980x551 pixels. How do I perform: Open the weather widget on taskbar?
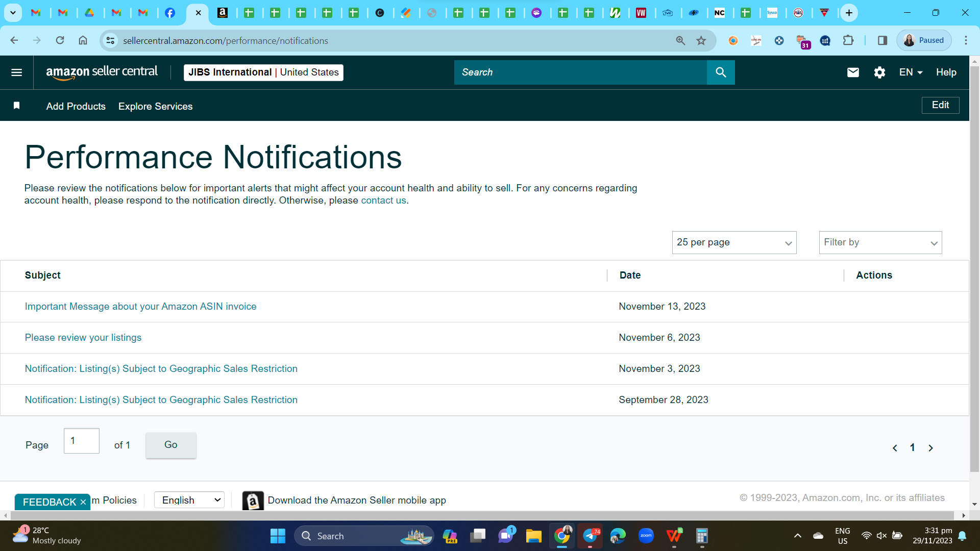coord(47,536)
